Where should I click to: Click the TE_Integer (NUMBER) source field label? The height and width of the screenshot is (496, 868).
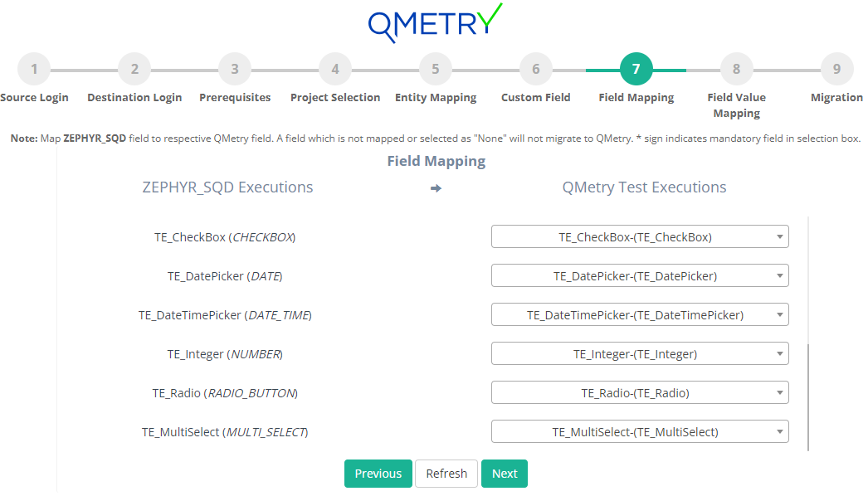click(x=225, y=354)
